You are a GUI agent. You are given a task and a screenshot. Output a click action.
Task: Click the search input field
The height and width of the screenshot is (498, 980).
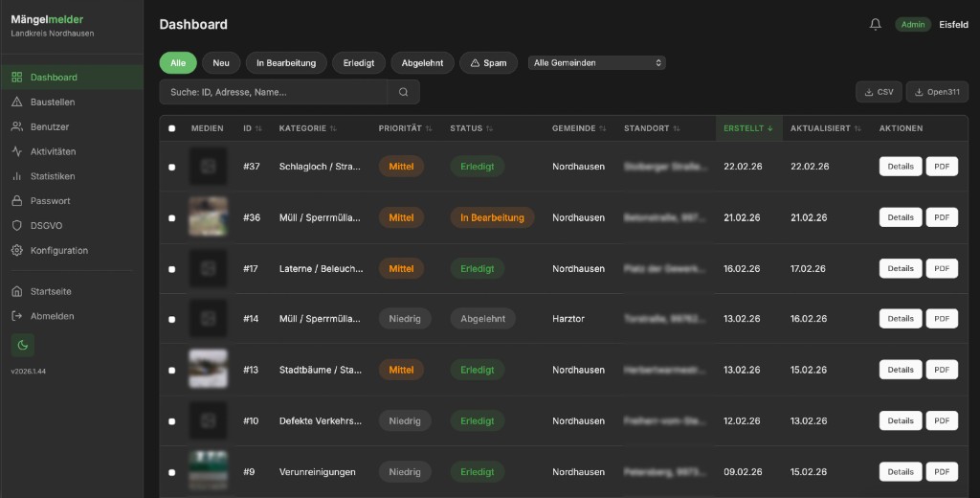tap(273, 92)
